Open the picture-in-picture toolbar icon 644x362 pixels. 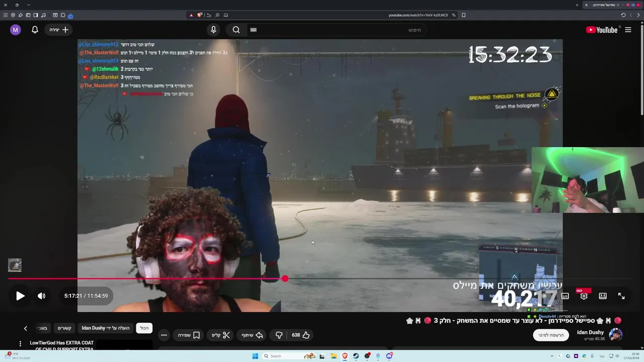[x=226, y=15]
